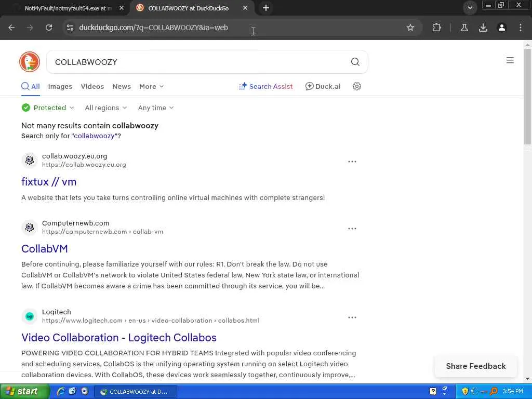Click the DuckDuckGo logo

[30, 62]
